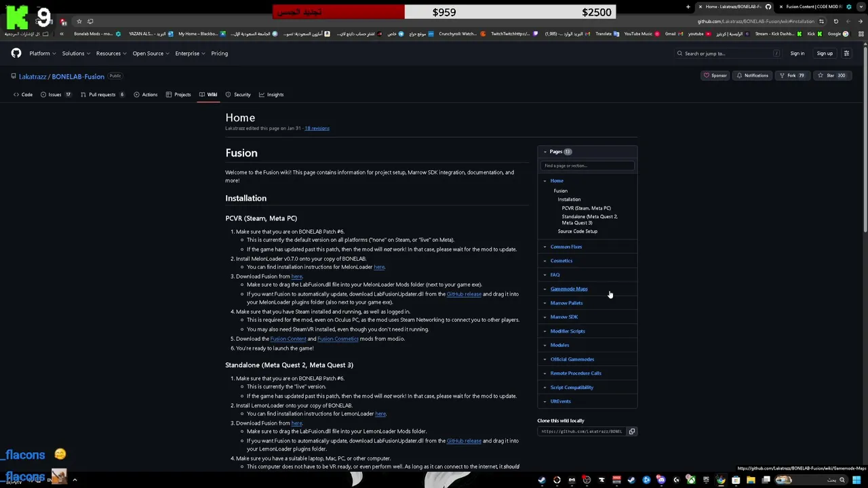Open Discord from the taskbar
Image resolution: width=868 pixels, height=488 pixels.
point(661,480)
